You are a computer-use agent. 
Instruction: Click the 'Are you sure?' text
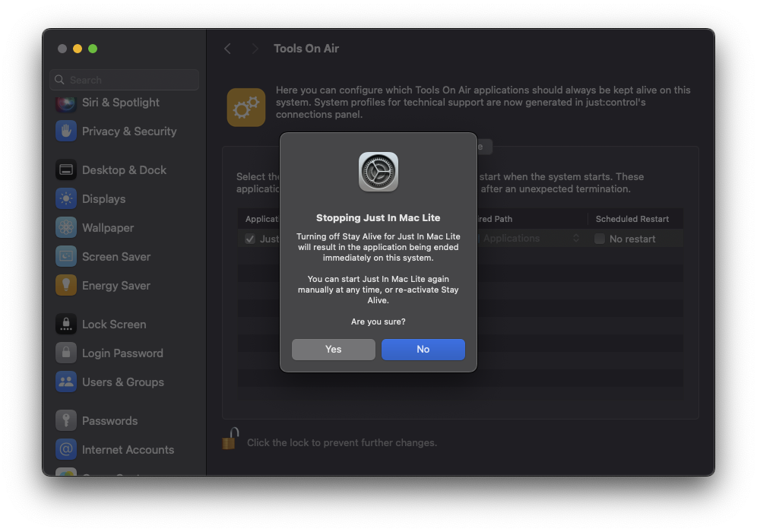[x=378, y=321]
